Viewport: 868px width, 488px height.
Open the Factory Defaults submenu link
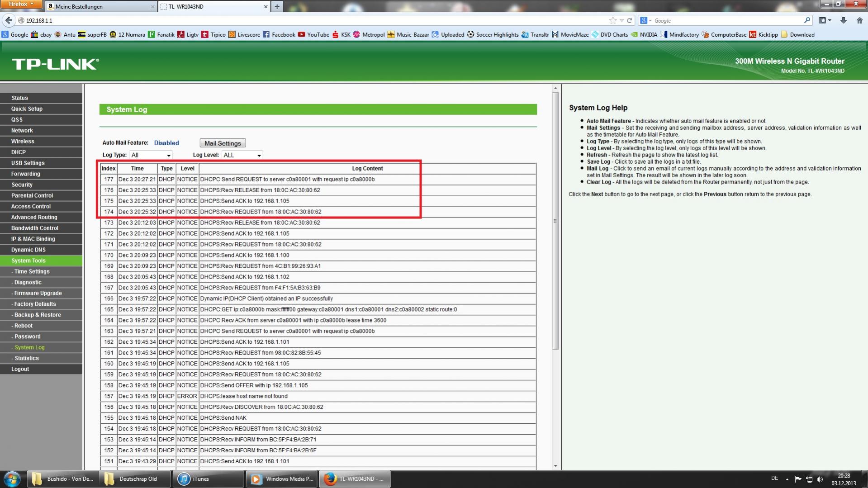pyautogui.click(x=41, y=304)
